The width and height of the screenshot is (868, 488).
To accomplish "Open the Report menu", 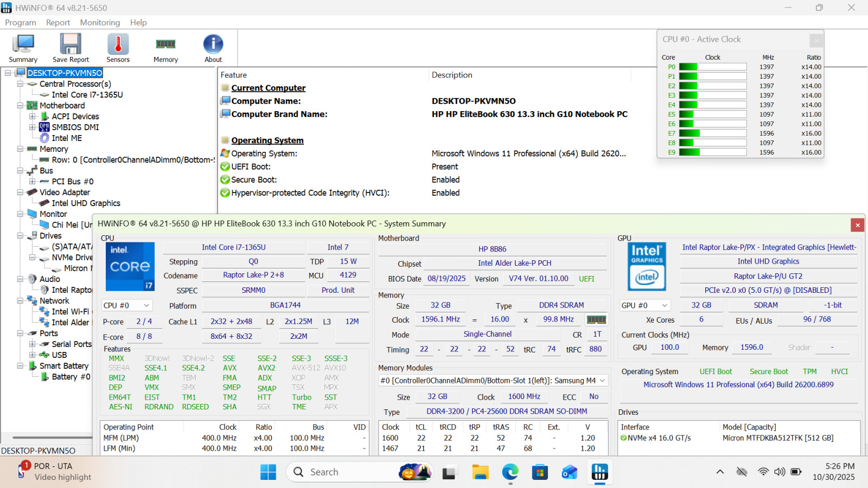I will click(x=58, y=23).
